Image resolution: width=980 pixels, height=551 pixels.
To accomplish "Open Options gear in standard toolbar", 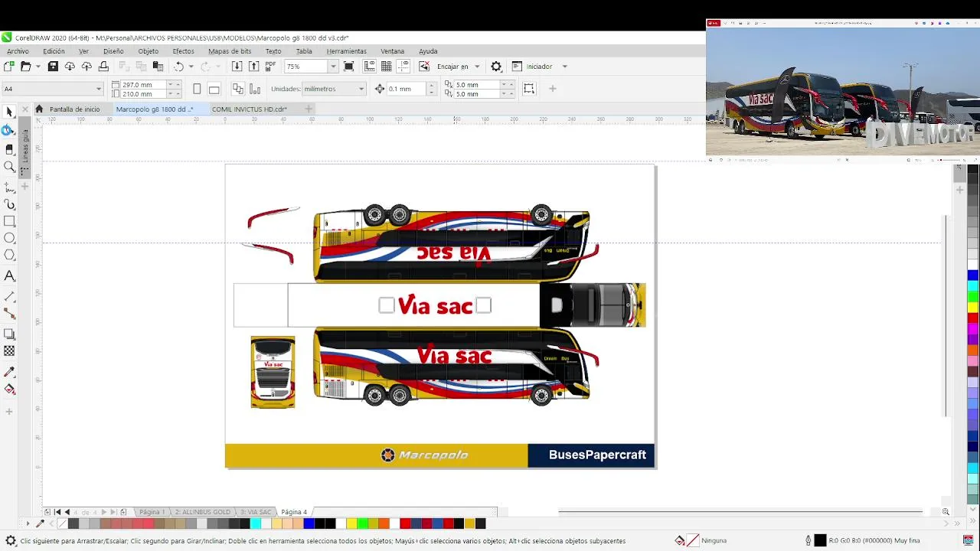I will (496, 67).
